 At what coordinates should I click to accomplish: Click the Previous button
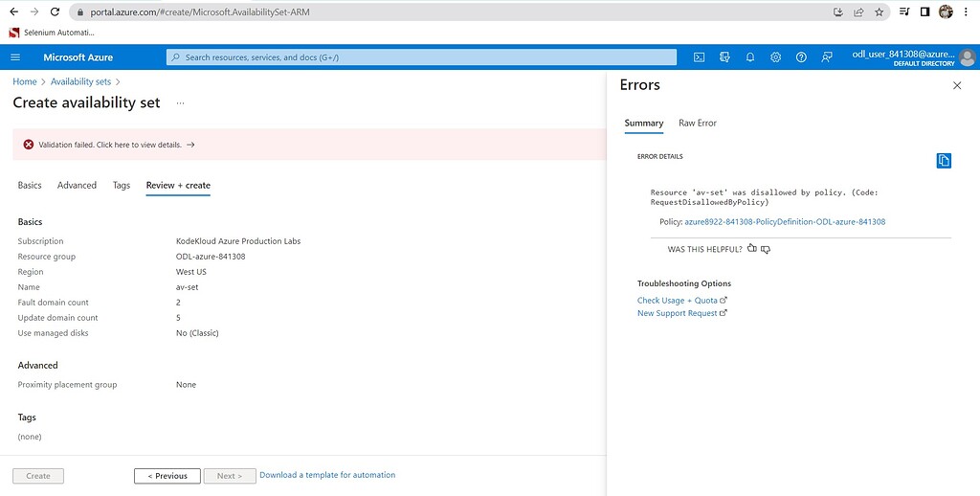(x=167, y=476)
